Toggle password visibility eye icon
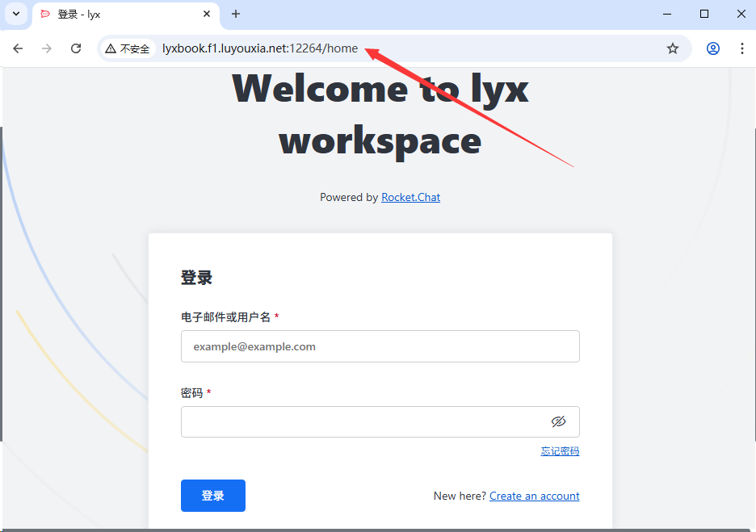The width and height of the screenshot is (756, 532). [x=558, y=421]
